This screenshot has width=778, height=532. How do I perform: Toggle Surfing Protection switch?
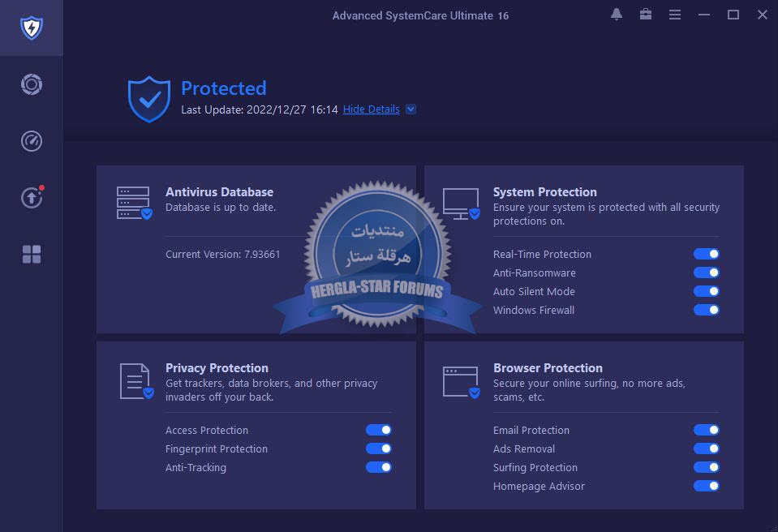point(707,467)
